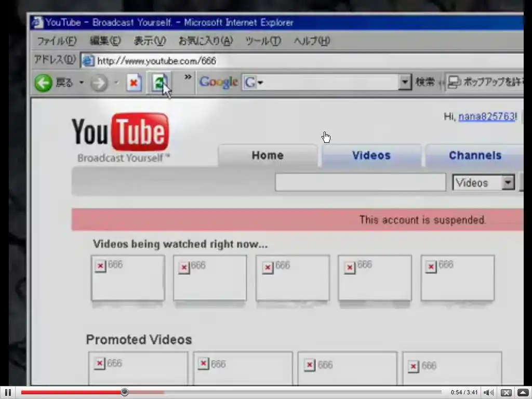Click the Google toolbar logo
Screen dimensions: 532x399
click(218, 82)
